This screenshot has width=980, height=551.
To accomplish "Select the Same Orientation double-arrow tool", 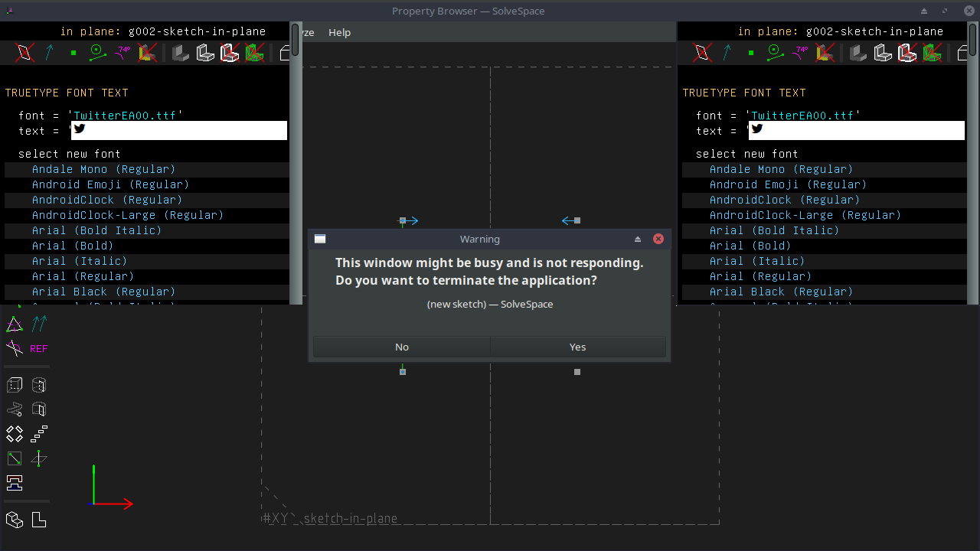I will point(39,324).
